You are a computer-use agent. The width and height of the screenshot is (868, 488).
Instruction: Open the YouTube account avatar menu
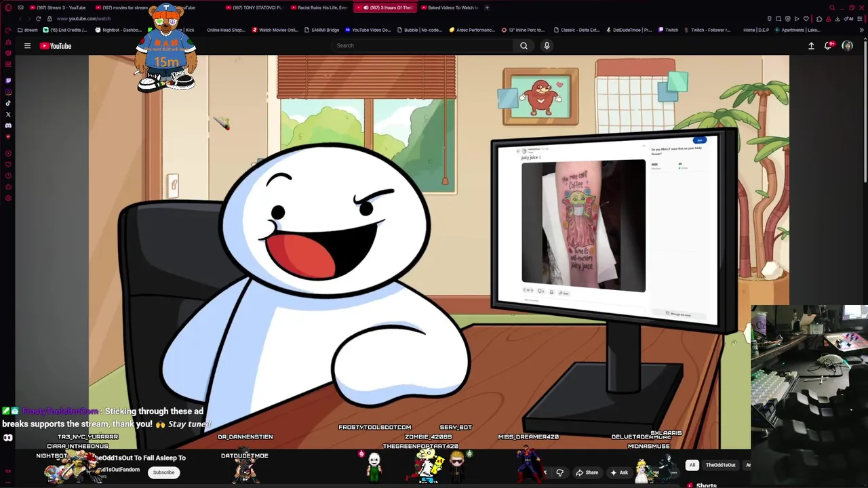click(x=847, y=45)
